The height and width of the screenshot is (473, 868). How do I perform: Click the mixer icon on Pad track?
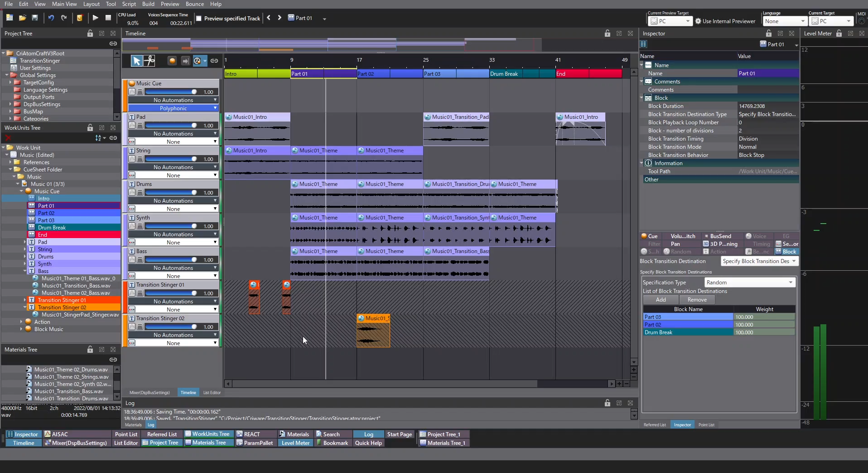coord(140,126)
